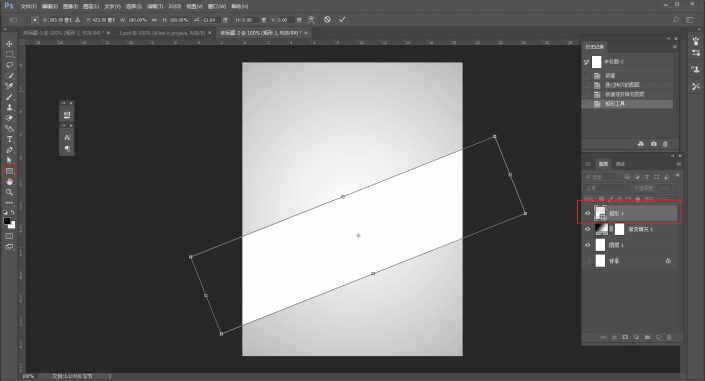Select the Lasso tool
The image size is (705, 381).
click(9, 65)
